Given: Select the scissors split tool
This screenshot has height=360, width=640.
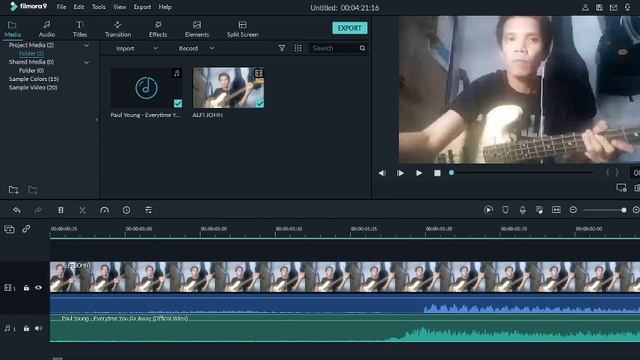Looking at the screenshot, I should point(82,210).
